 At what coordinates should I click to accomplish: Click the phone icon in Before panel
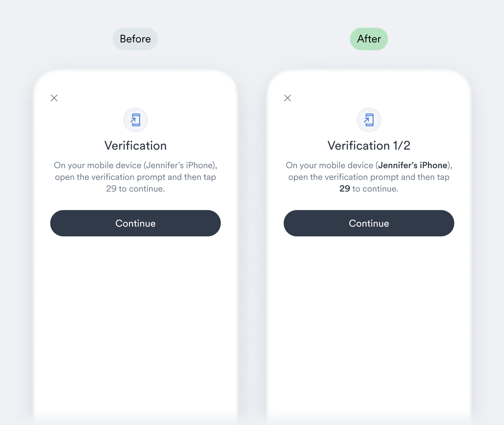pyautogui.click(x=136, y=120)
